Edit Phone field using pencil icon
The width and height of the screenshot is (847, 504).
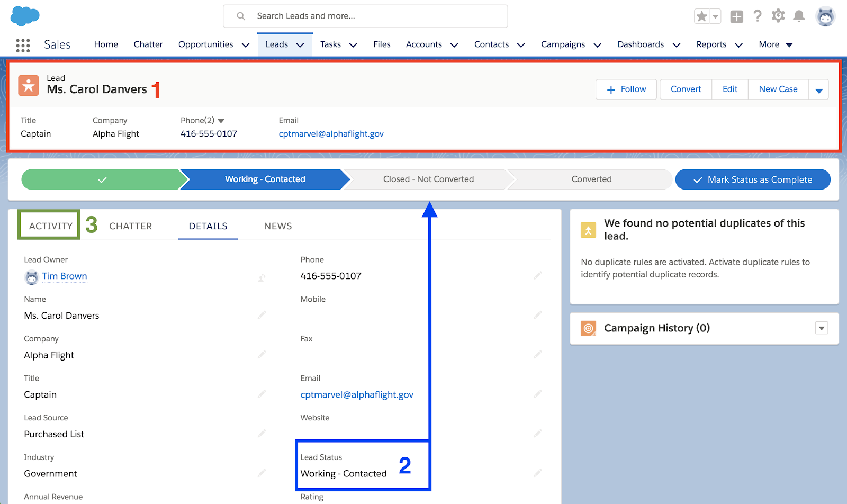tap(538, 275)
